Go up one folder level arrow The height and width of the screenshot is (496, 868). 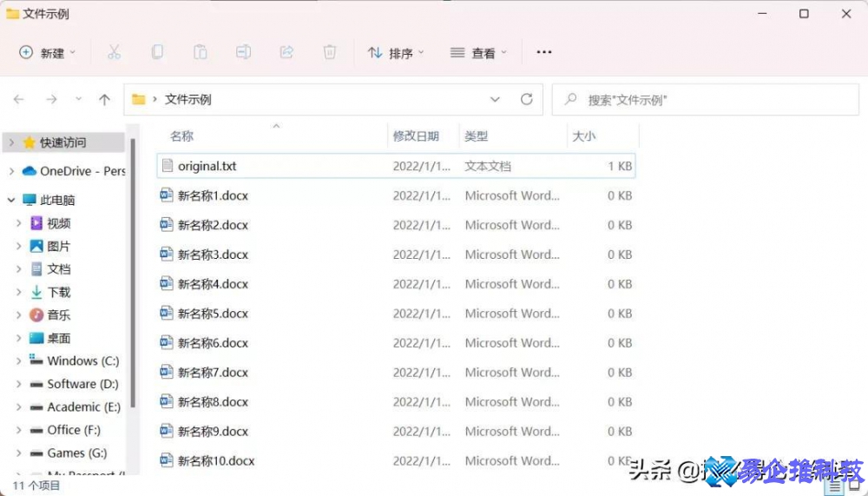pos(104,99)
